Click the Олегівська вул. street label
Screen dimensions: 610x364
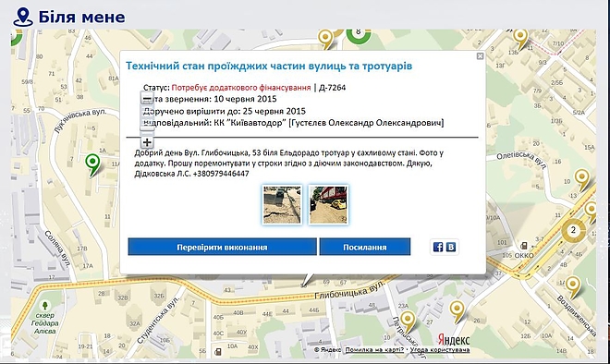pos(521,160)
